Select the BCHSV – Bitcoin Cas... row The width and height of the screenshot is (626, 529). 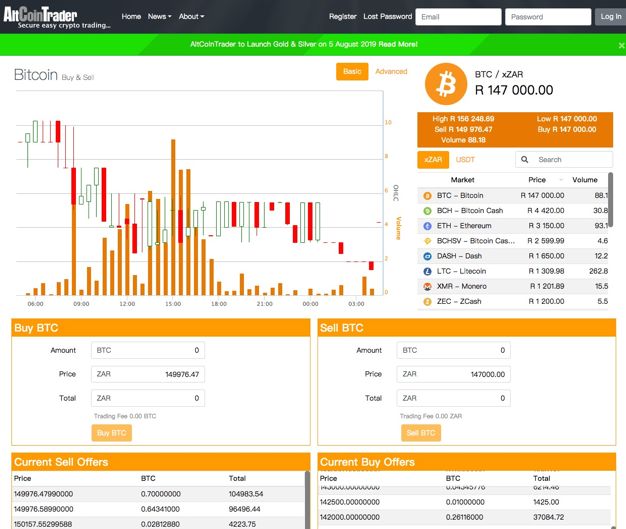513,241
